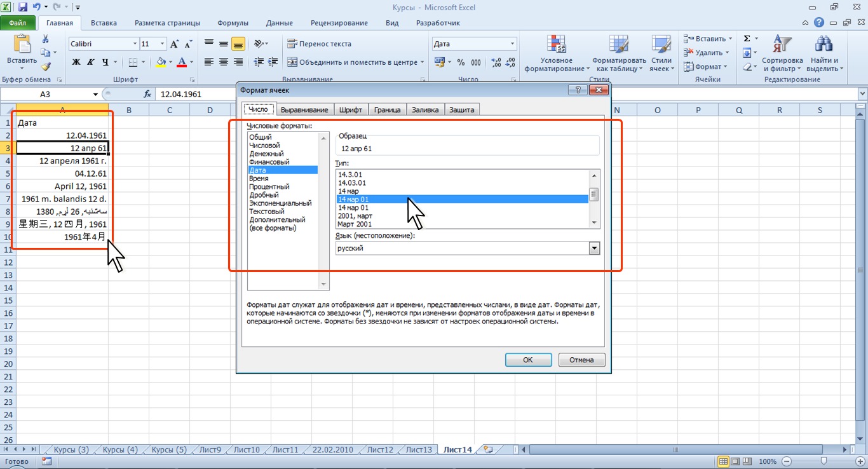This screenshot has height=469, width=868.
Task: Open Стили ячеек gallery
Action: pos(663,53)
